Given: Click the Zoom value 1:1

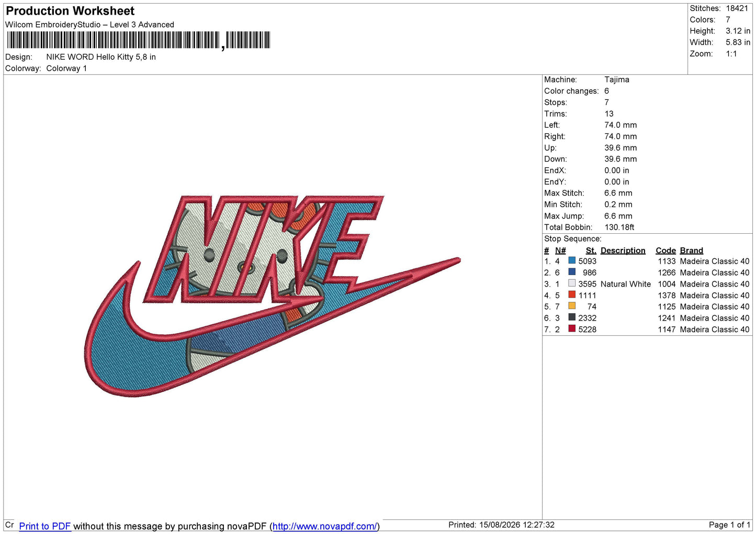Looking at the screenshot, I should pos(731,54).
